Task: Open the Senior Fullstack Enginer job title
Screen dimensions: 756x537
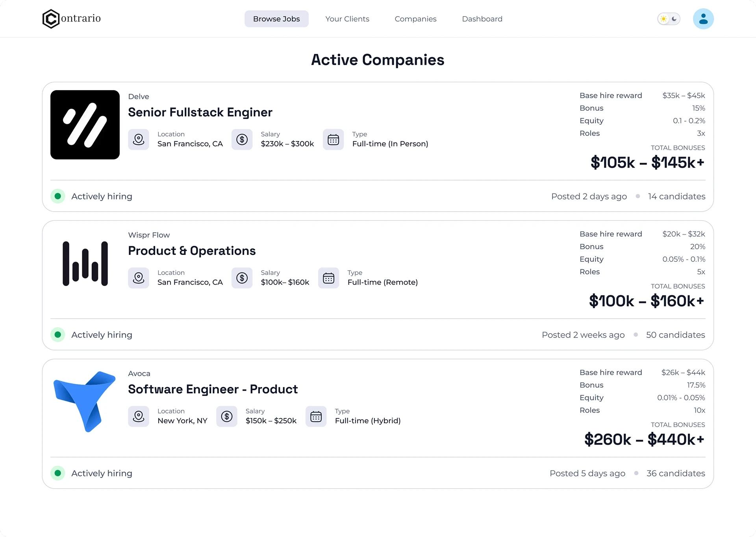Action: (200, 113)
